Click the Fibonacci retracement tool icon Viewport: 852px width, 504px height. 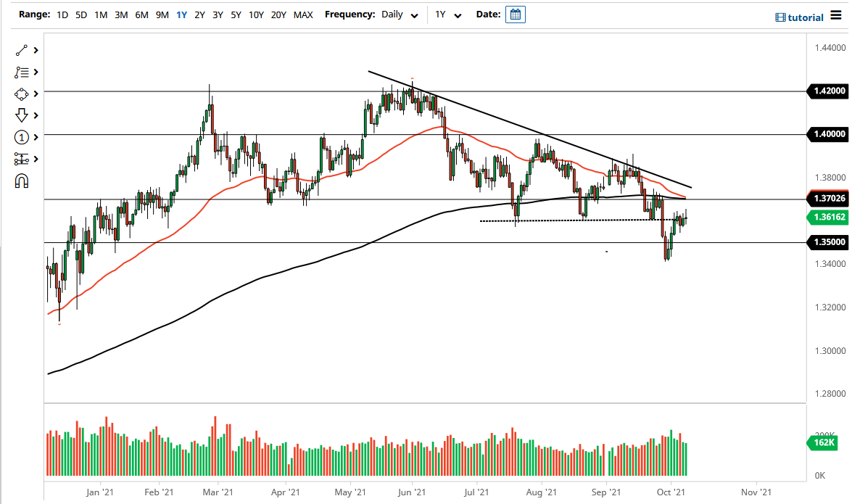(x=21, y=72)
